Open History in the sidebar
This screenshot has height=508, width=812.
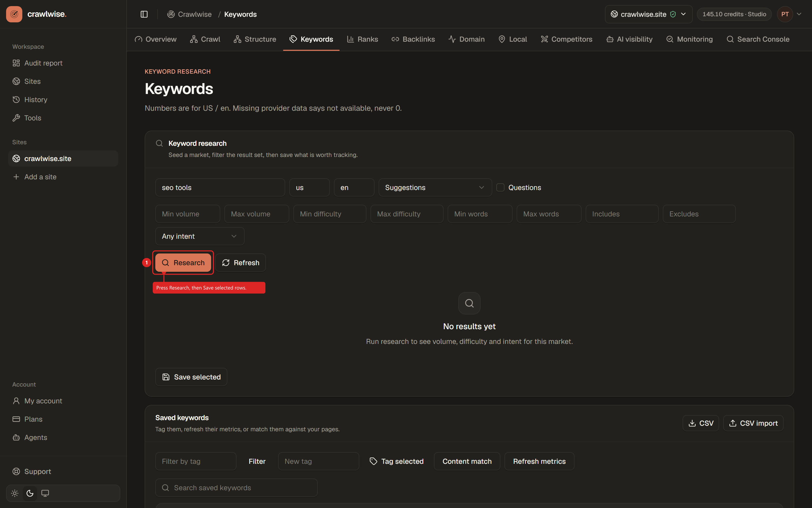(x=63, y=100)
